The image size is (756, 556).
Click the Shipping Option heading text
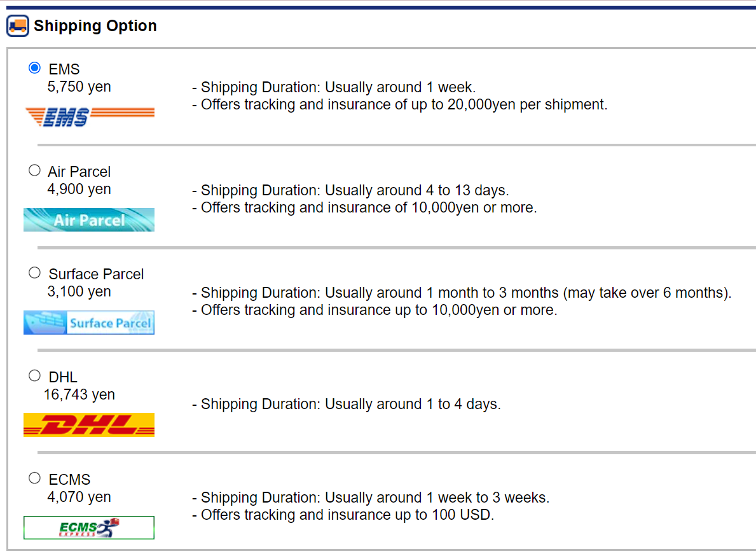pyautogui.click(x=95, y=25)
